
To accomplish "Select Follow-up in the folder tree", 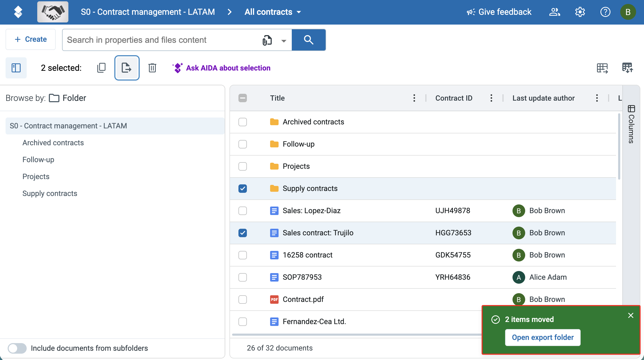I will click(38, 160).
